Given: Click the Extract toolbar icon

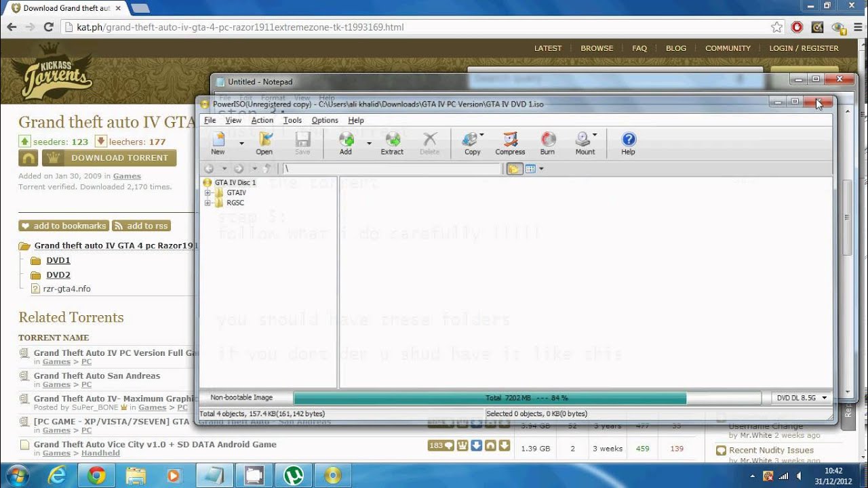Looking at the screenshot, I should (392, 143).
